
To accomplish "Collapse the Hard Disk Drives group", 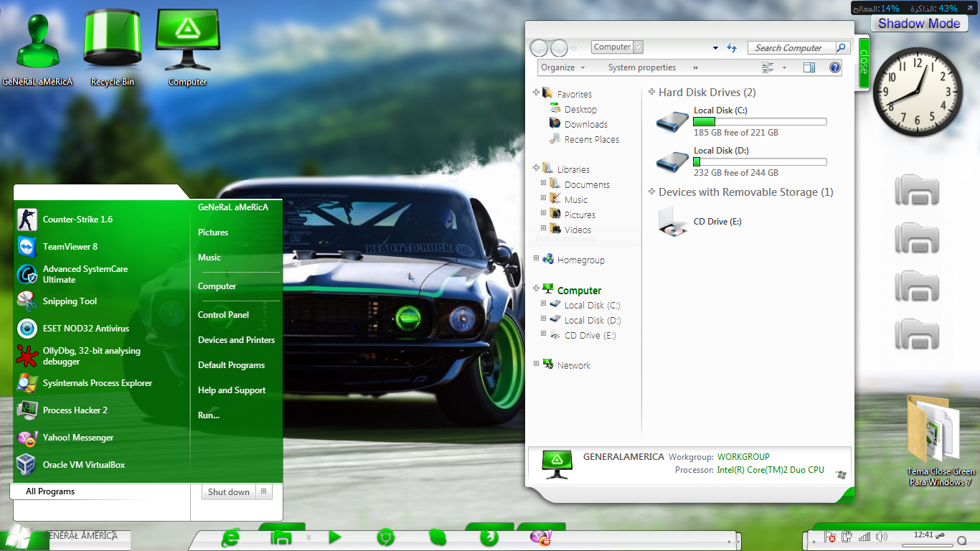I will tap(651, 92).
